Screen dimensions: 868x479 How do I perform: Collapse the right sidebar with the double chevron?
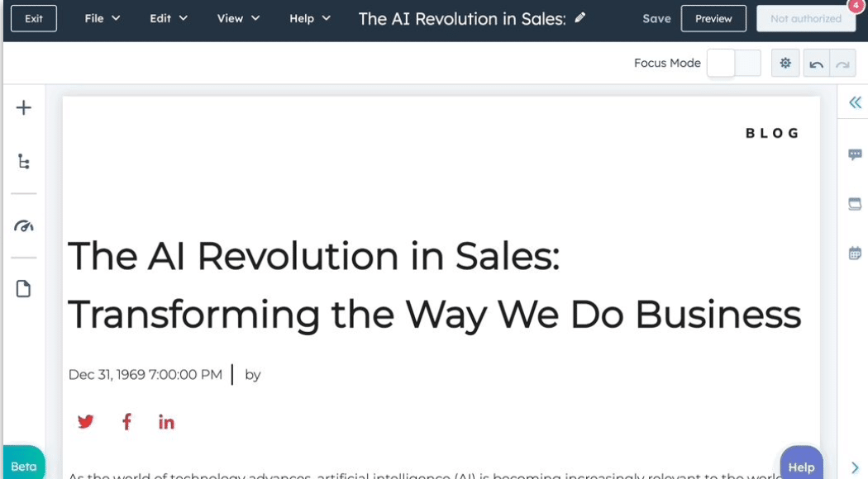pyautogui.click(x=855, y=102)
